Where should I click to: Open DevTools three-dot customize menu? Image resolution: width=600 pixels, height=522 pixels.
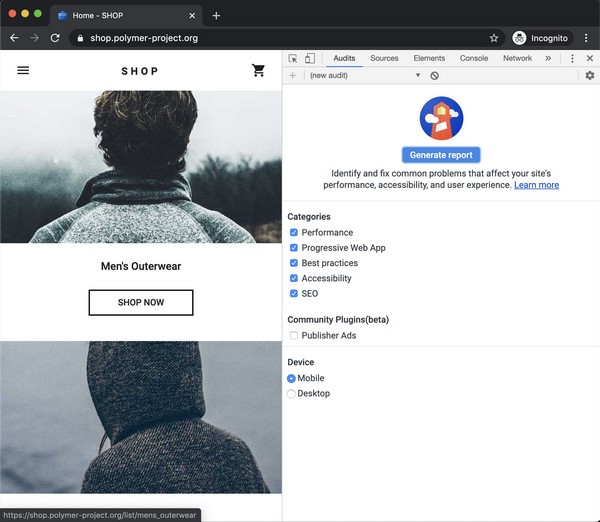pos(572,59)
